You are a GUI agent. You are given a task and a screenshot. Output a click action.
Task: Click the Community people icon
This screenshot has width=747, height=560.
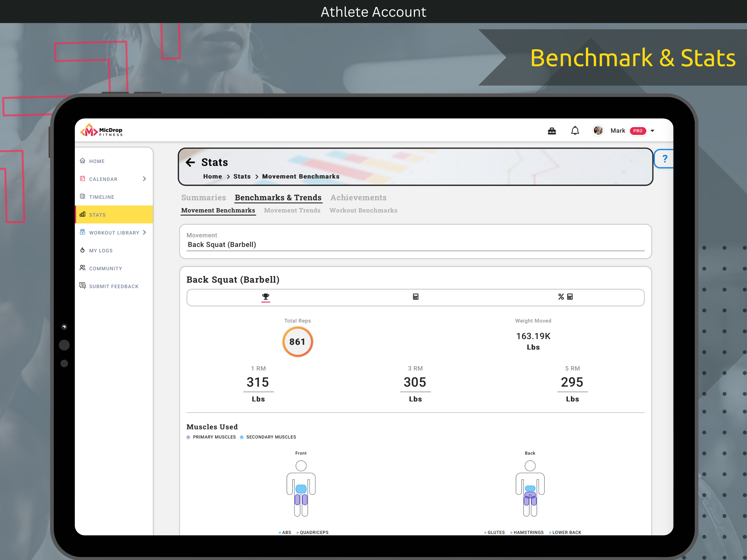pyautogui.click(x=82, y=268)
